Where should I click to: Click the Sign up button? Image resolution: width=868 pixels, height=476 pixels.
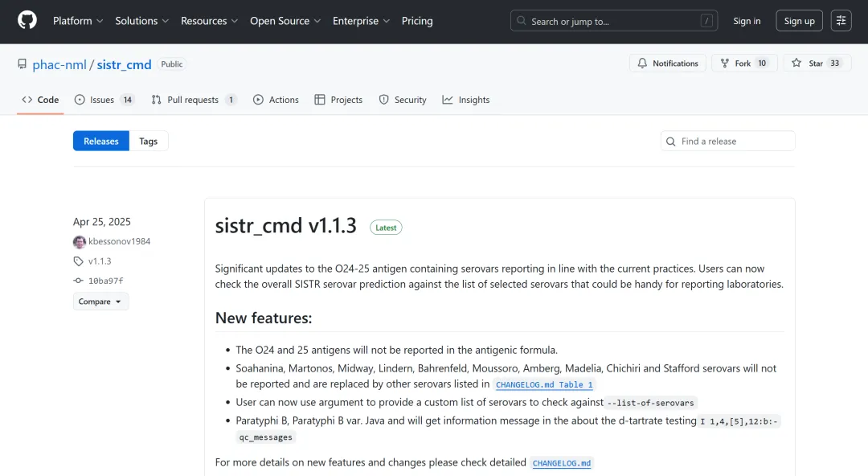[x=799, y=21]
